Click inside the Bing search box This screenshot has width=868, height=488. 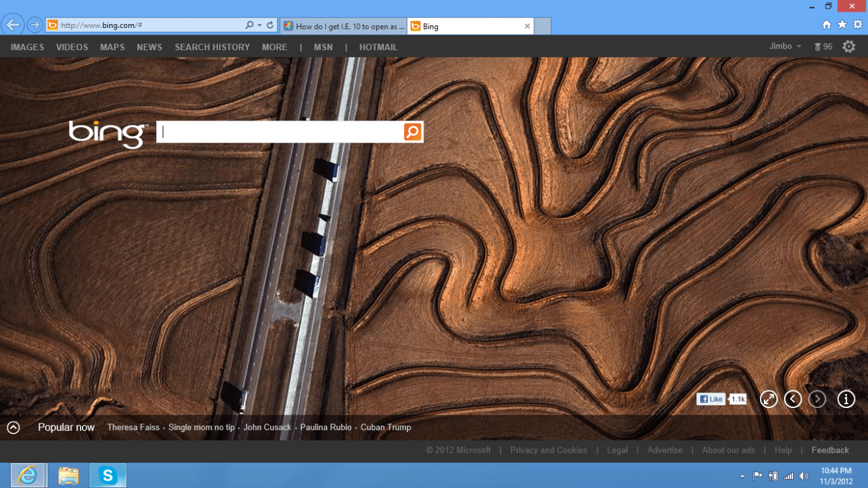280,132
